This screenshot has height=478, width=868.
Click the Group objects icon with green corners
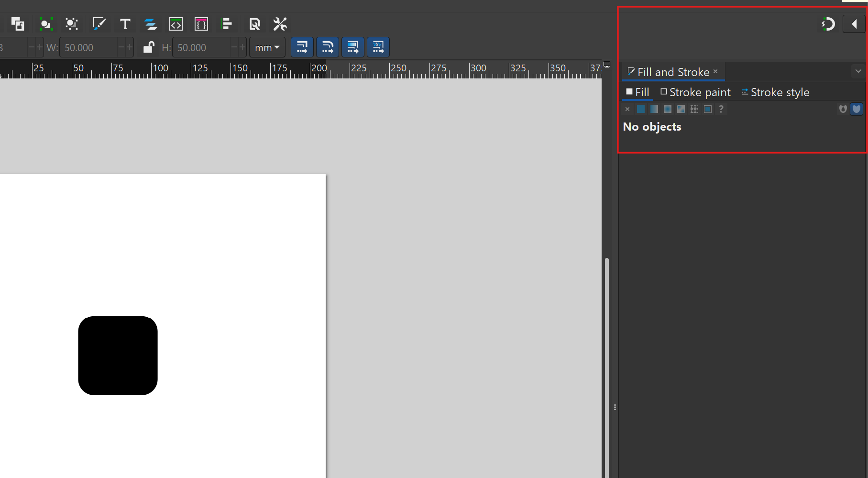pyautogui.click(x=45, y=24)
